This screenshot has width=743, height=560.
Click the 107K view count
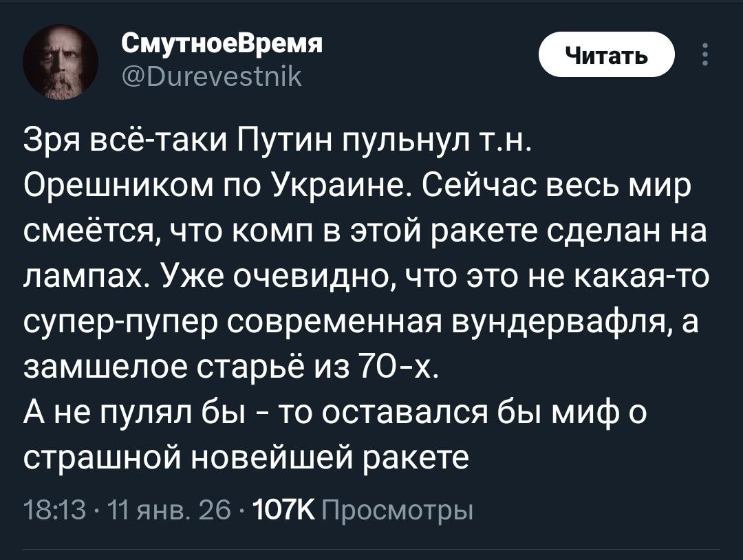tap(283, 511)
